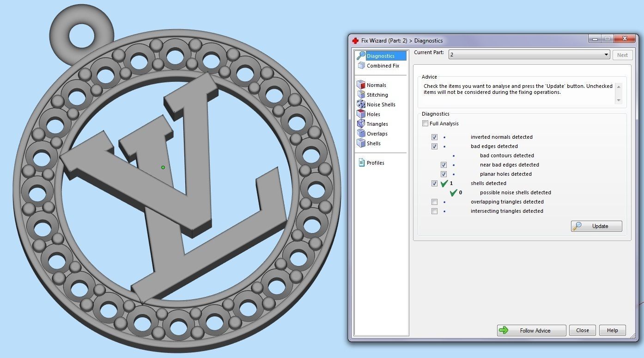Viewport: 644px width, 358px height.
Task: Uncheck bad edges detected checkbox
Action: 434,146
